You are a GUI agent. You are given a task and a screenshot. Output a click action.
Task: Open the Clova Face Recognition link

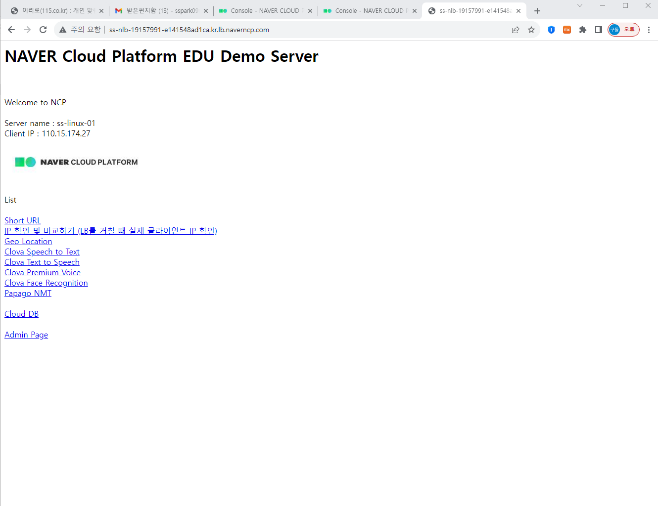click(x=46, y=283)
